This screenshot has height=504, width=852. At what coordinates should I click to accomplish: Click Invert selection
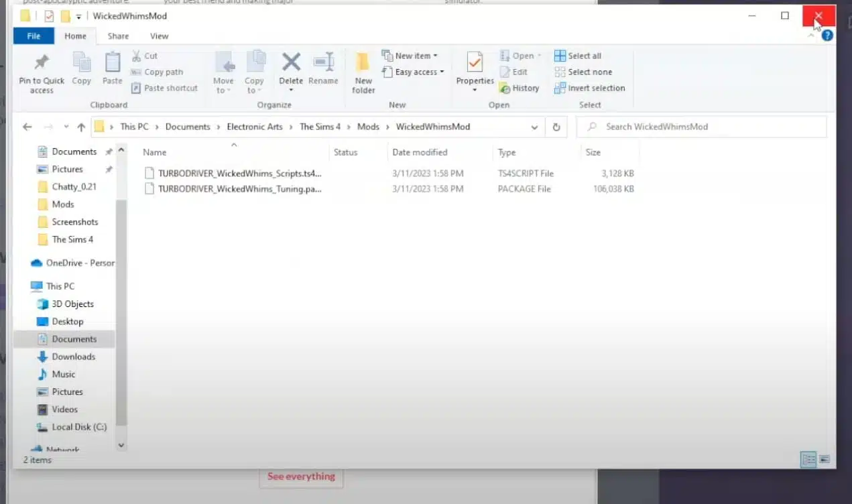click(x=590, y=88)
